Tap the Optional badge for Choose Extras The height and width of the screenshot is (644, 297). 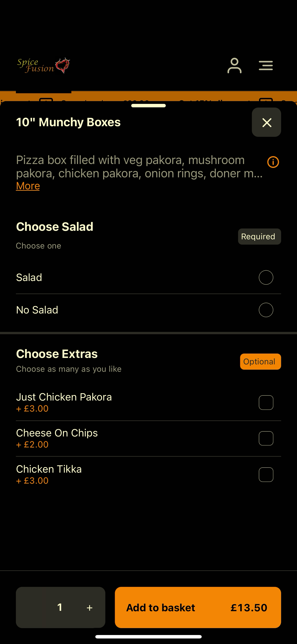pyautogui.click(x=260, y=361)
